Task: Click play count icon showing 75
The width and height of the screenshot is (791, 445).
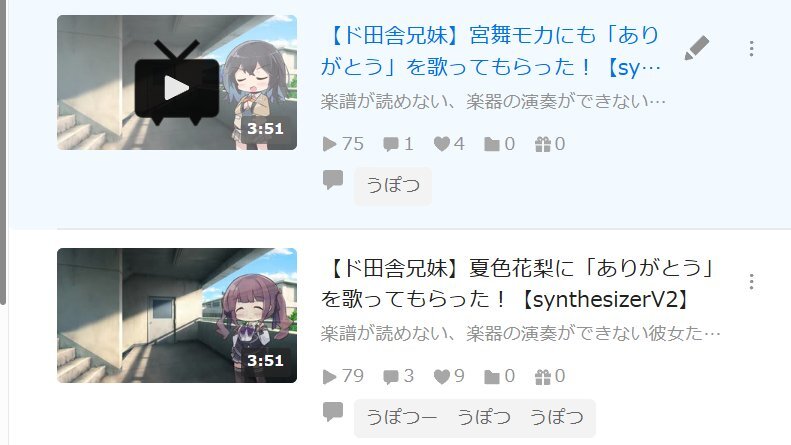Action: [329, 144]
